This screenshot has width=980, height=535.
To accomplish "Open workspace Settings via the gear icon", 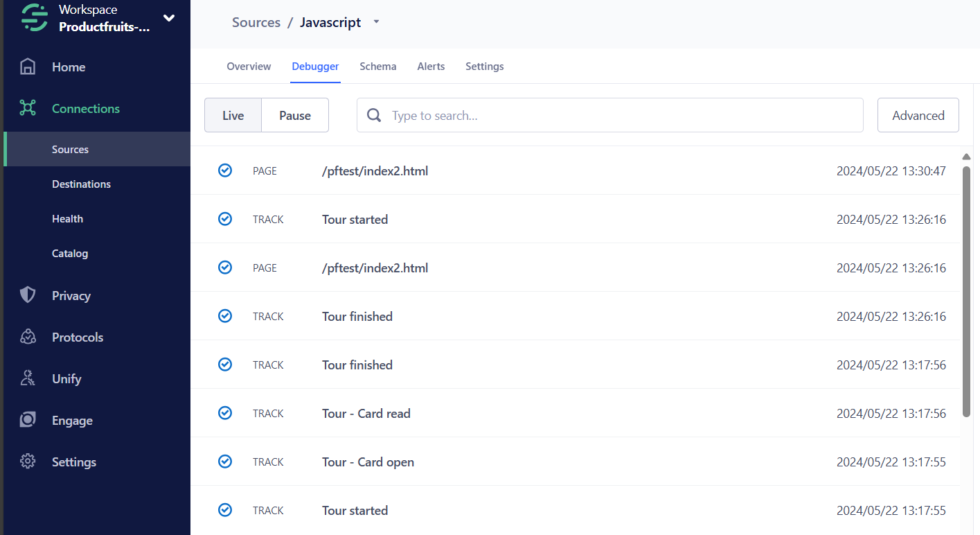I will (x=28, y=462).
